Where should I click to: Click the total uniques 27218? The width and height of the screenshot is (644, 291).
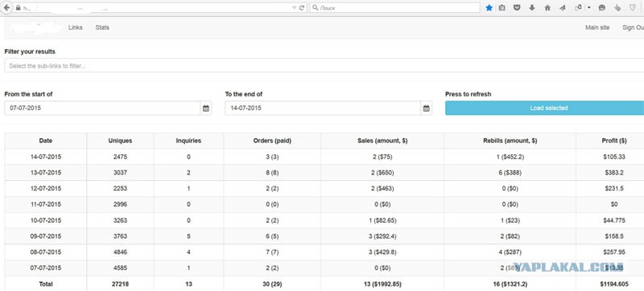coord(120,284)
